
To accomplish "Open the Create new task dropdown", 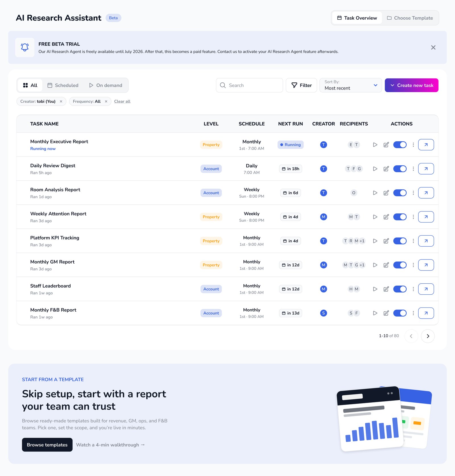I will [x=411, y=85].
